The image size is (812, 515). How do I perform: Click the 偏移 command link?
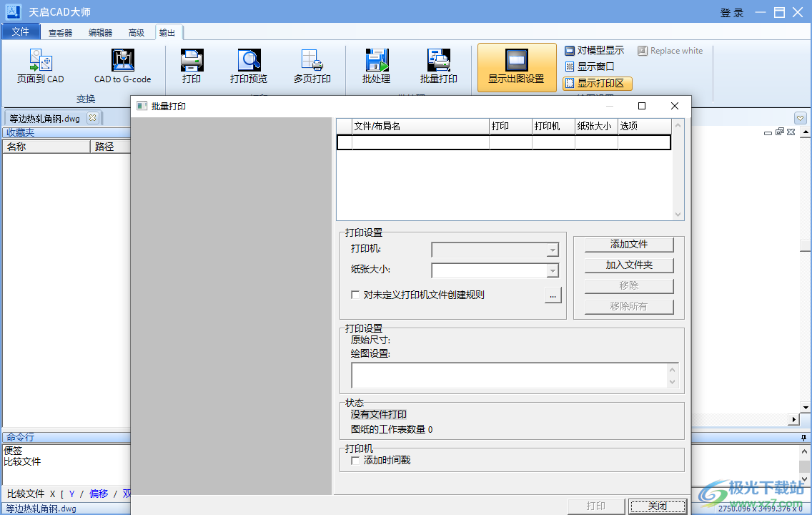[99, 494]
